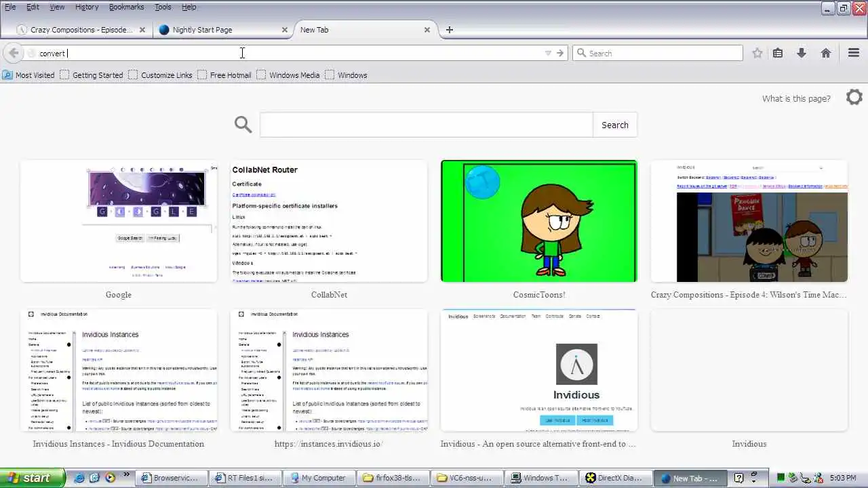Image resolution: width=868 pixels, height=488 pixels.
Task: Close the Nightly Start Page tab
Action: point(285,30)
